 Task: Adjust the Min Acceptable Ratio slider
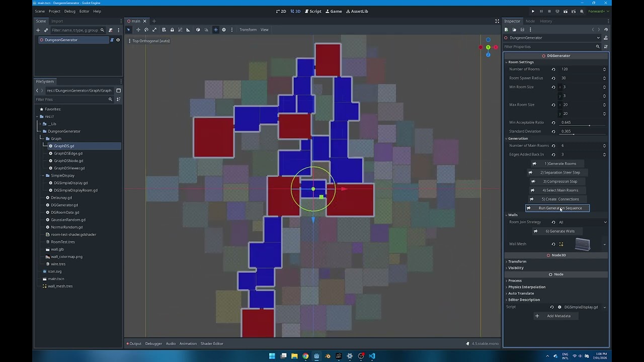(x=583, y=125)
